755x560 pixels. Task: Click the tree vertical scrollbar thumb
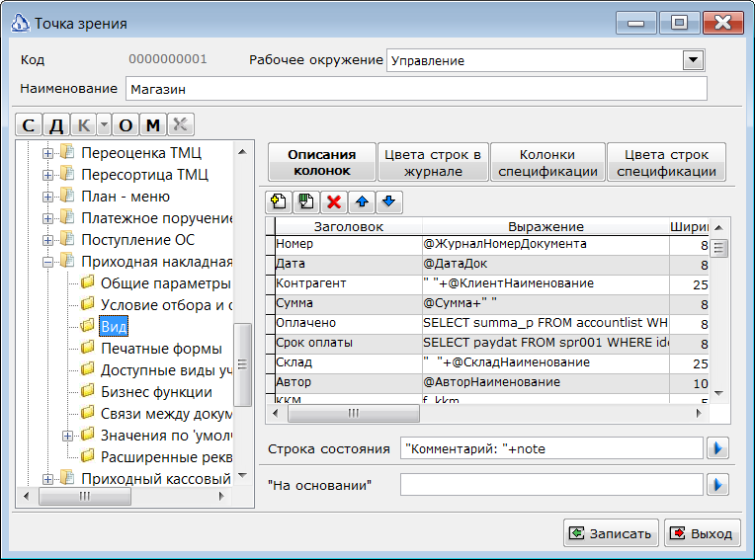click(x=242, y=364)
